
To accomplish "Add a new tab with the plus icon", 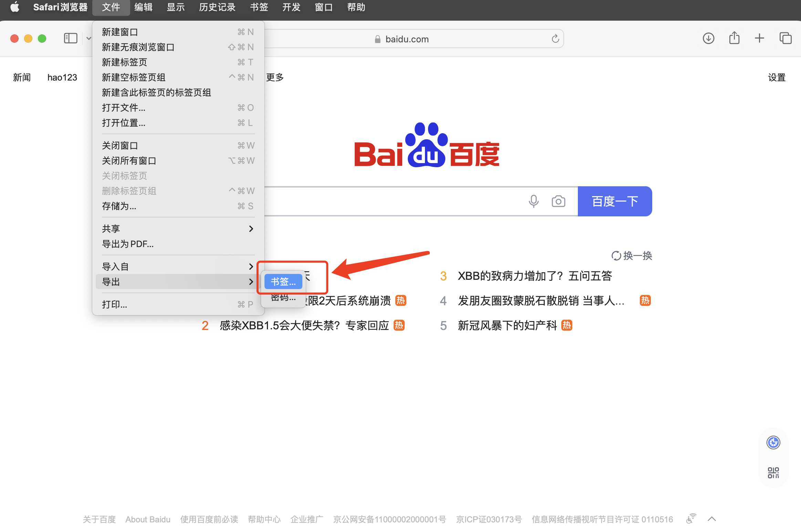I will [759, 38].
